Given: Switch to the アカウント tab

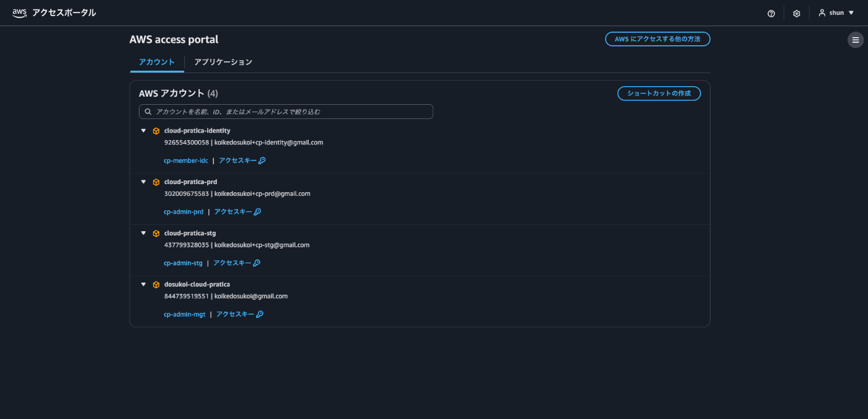Looking at the screenshot, I should click(x=157, y=62).
